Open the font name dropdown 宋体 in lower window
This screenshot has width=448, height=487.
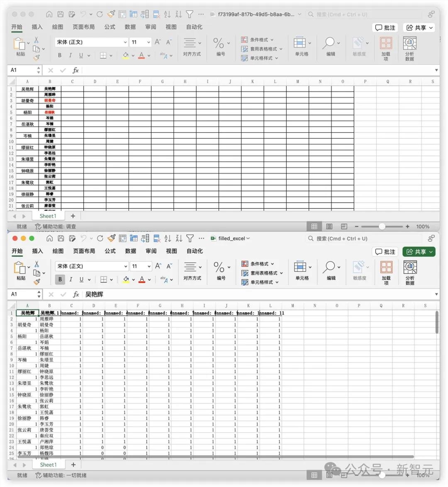[92, 266]
